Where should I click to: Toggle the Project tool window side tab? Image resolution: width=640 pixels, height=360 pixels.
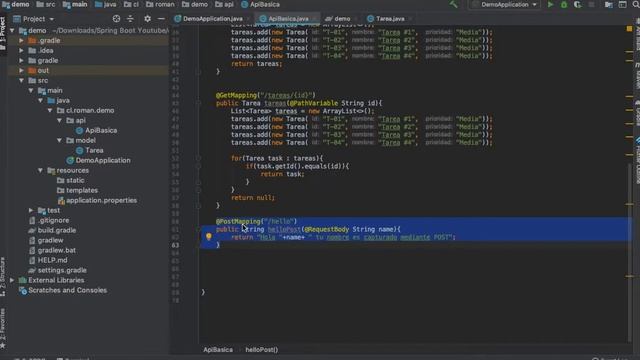point(3,33)
